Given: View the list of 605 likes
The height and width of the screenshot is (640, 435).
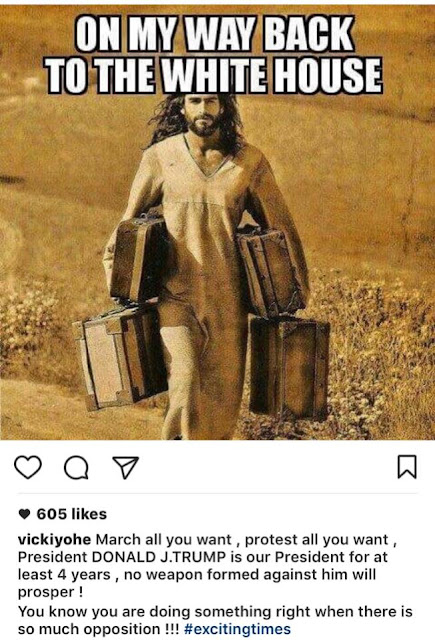Looking at the screenshot, I should (71, 514).
